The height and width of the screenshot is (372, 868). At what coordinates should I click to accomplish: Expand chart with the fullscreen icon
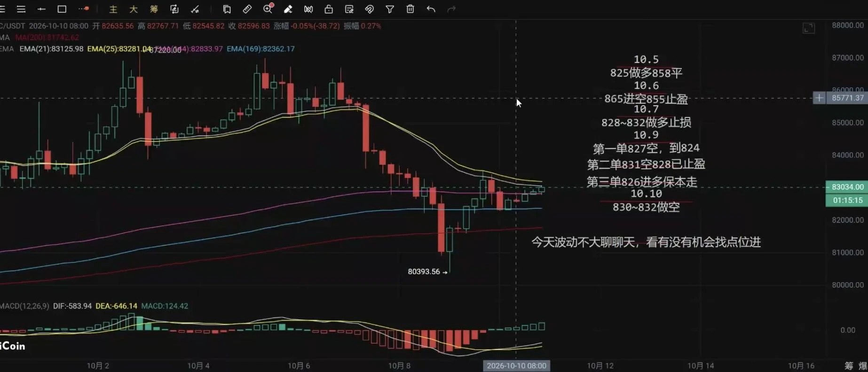[809, 28]
